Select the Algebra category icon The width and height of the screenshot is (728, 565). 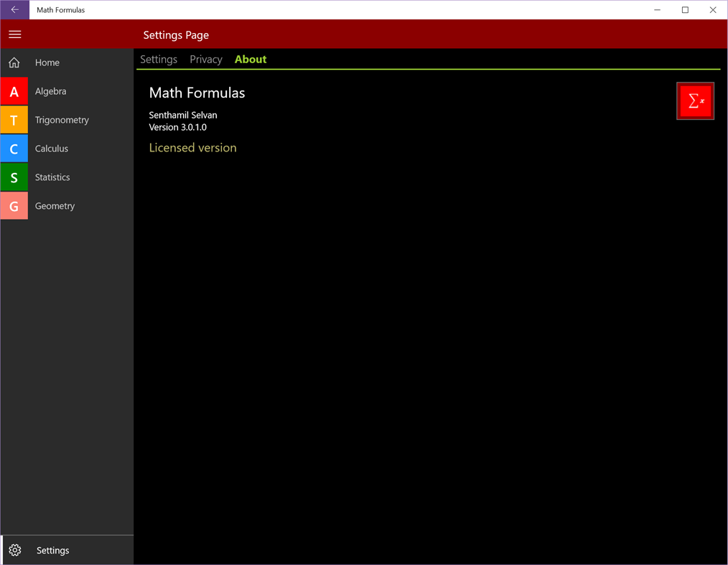pyautogui.click(x=14, y=91)
